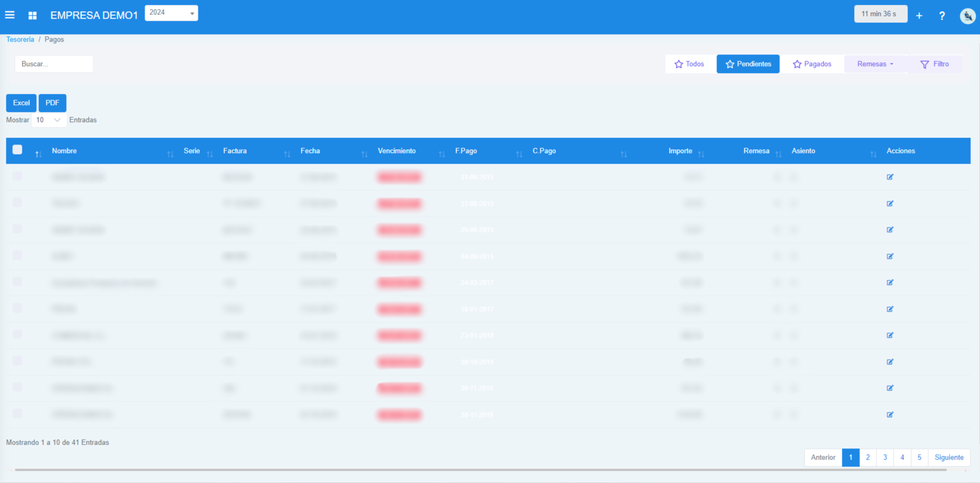Open the hamburger main menu
The width and height of the screenshot is (980, 483).
click(x=10, y=15)
